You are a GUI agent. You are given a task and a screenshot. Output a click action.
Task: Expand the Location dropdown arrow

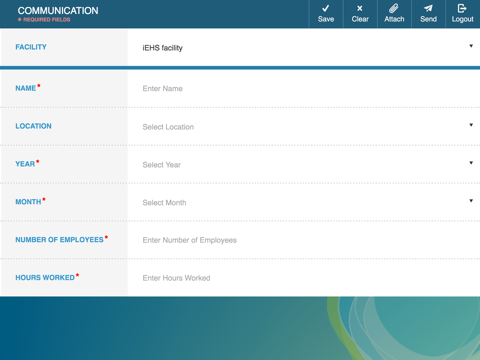click(471, 125)
